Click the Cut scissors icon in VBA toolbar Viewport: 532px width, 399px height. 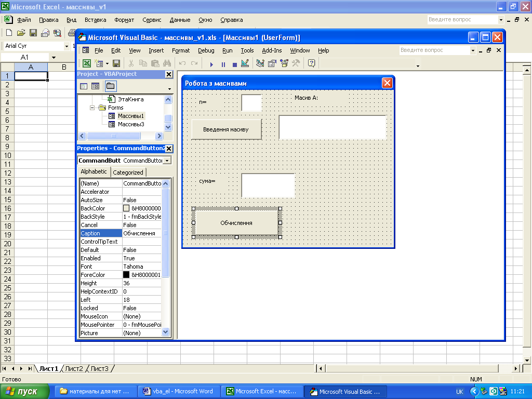click(x=131, y=63)
